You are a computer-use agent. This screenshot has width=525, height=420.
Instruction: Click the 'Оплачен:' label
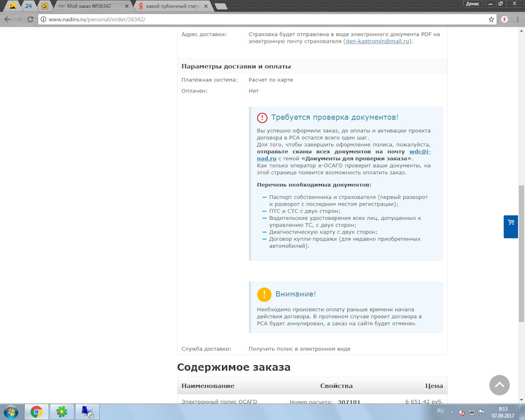tap(195, 91)
